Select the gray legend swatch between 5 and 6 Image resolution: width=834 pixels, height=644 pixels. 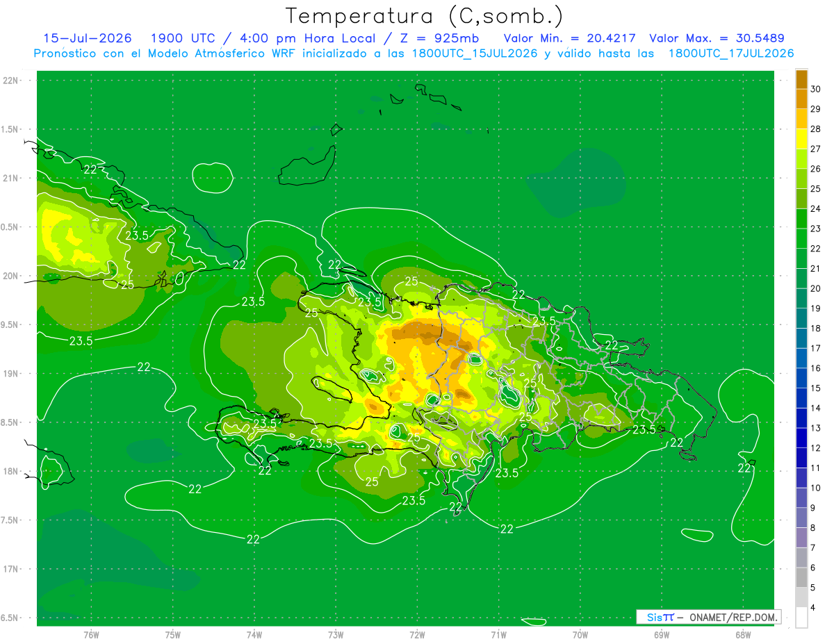coord(801,577)
